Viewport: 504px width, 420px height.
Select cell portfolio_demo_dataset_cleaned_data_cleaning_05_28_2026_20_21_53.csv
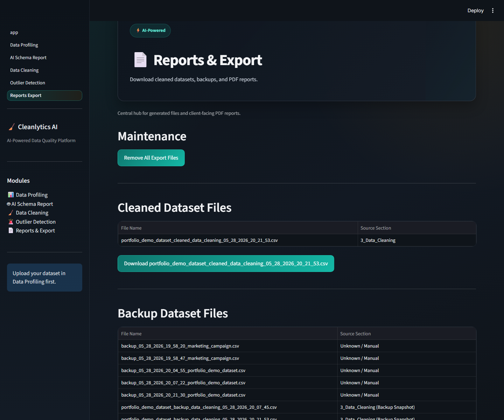pos(238,240)
